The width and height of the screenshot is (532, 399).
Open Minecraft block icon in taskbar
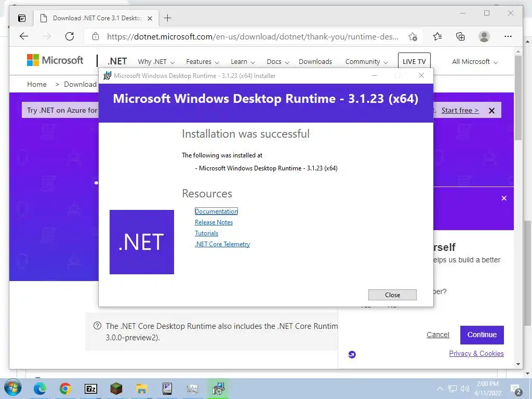[x=116, y=389]
